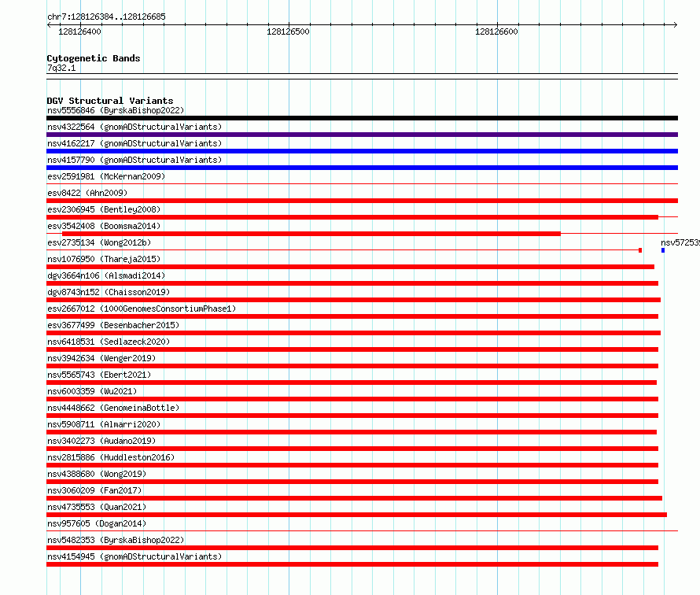Open nsv4322564 (gnomADStructuralVariants) label

click(x=134, y=127)
